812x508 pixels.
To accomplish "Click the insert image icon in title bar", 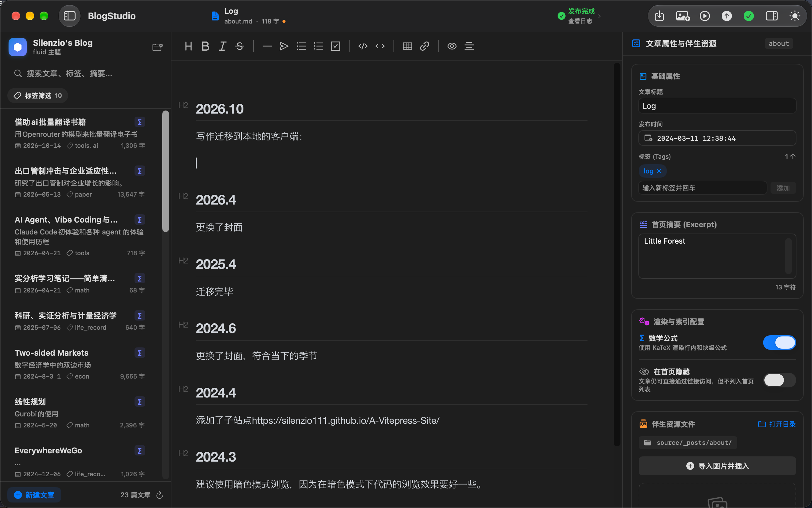I will tap(683, 16).
